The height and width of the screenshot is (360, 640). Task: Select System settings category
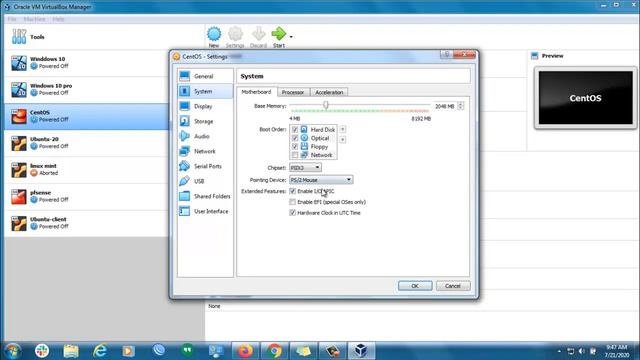pos(205,91)
